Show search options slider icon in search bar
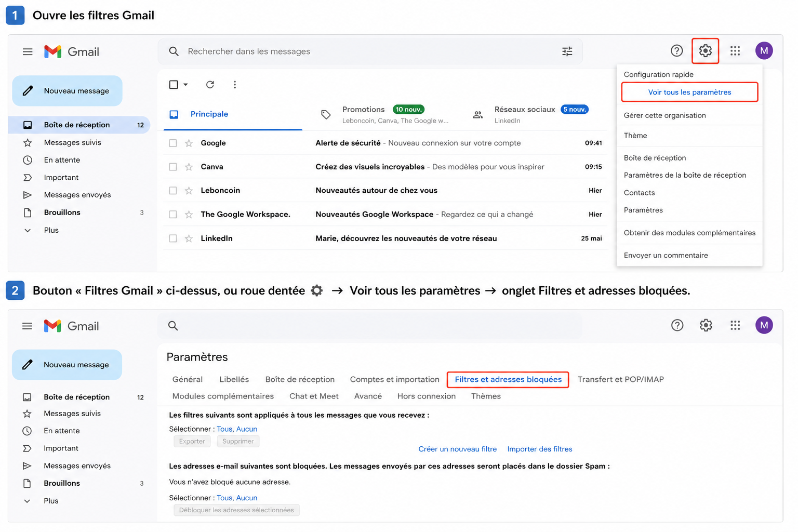 tap(567, 51)
